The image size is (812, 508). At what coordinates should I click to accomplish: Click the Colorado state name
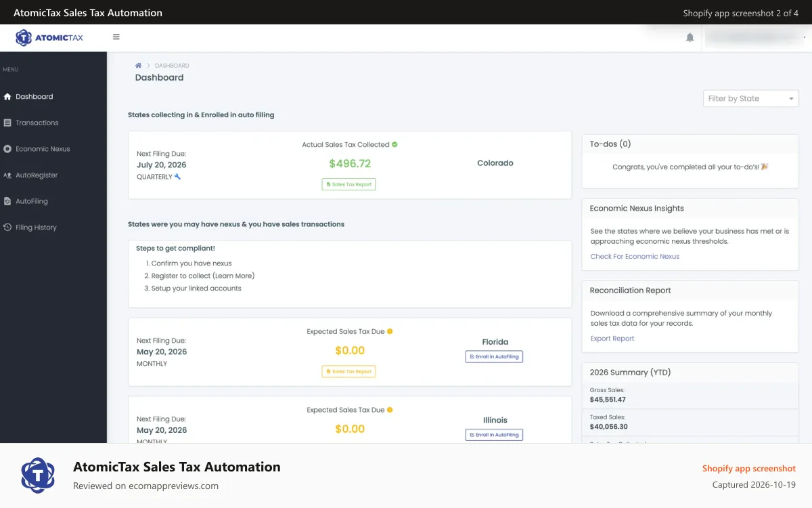(495, 163)
